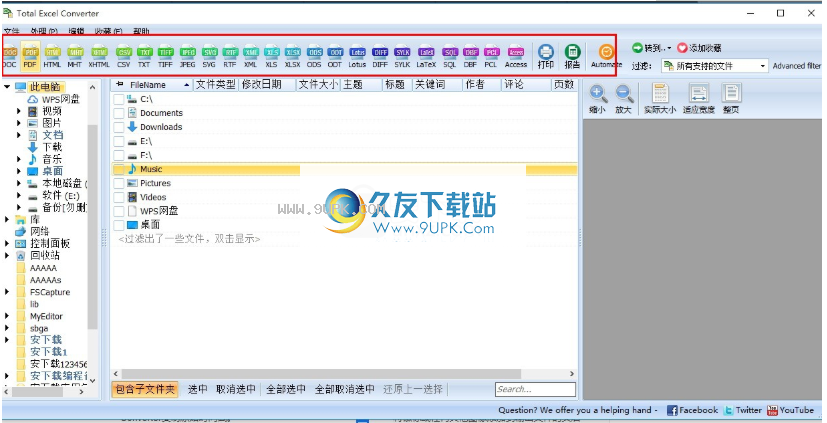Image resolution: width=827 pixels, height=423 pixels.
Task: Click the LaTeX output icon
Action: click(426, 56)
